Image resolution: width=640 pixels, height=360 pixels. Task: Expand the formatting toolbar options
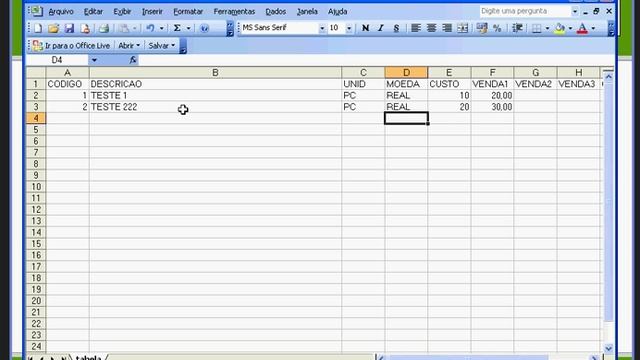pos(611,28)
